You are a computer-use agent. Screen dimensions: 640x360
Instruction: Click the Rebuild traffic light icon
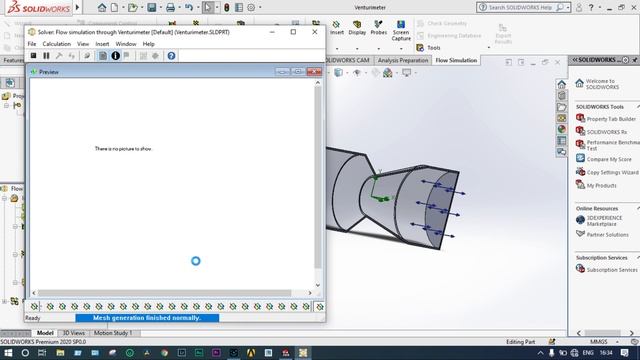coord(227,7)
